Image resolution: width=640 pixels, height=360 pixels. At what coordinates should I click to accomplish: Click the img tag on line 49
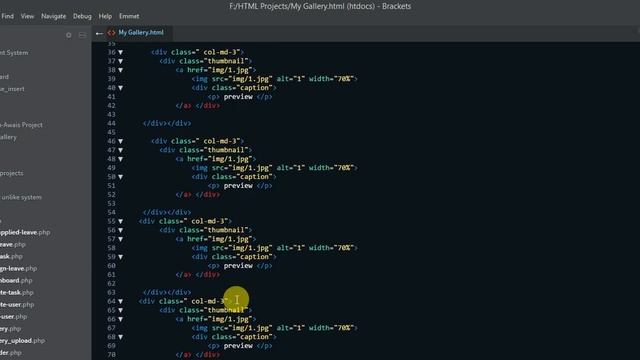(274, 168)
